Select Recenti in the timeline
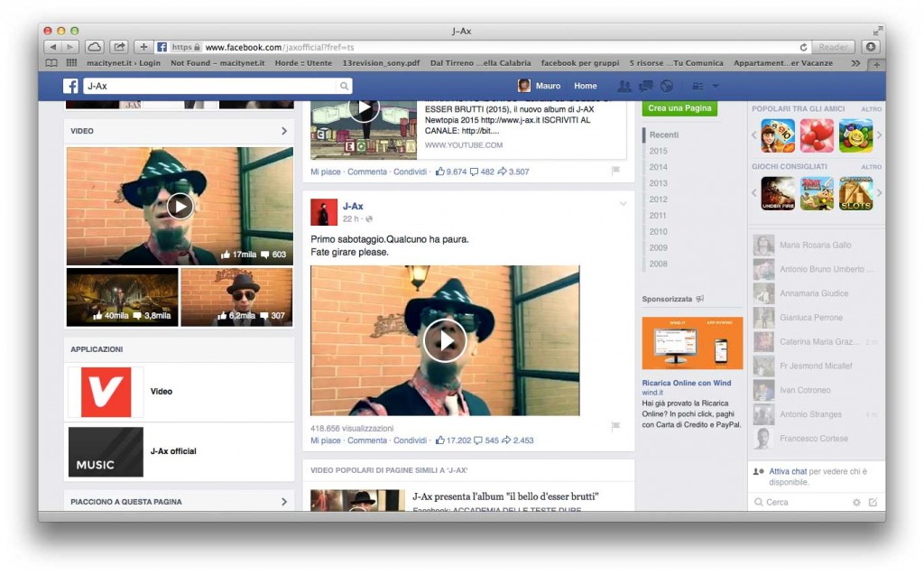The width and height of the screenshot is (924, 575). 663,135
